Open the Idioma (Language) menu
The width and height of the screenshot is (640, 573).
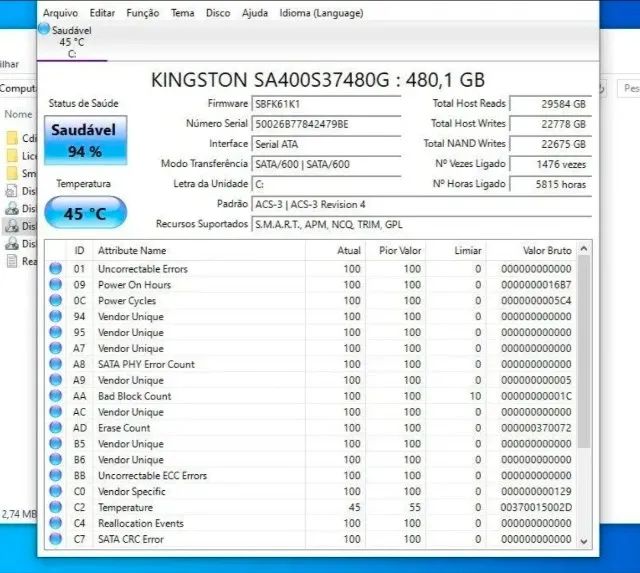tap(321, 13)
